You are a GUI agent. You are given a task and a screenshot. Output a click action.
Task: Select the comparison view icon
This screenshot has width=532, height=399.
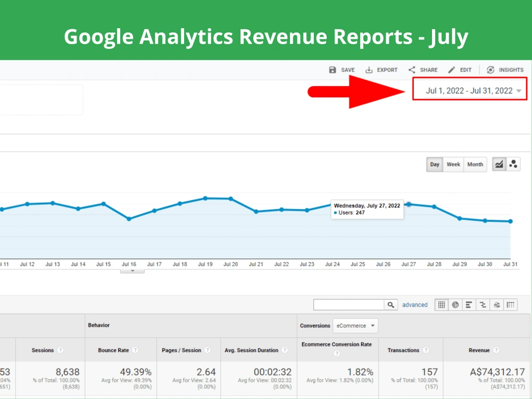tap(483, 305)
